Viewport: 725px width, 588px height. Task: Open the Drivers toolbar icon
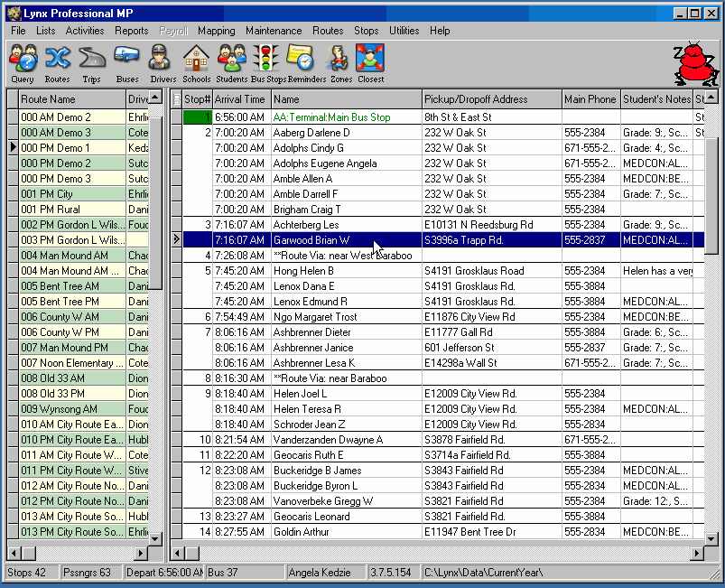coord(163,63)
